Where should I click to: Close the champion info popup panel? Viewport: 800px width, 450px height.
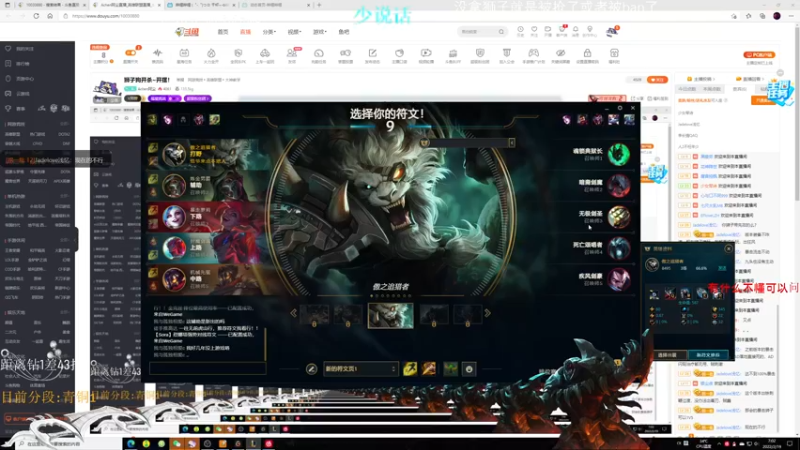point(728,248)
